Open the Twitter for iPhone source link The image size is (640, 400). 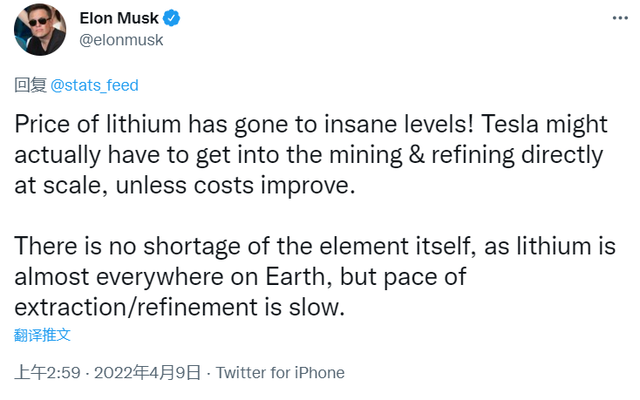tap(280, 373)
